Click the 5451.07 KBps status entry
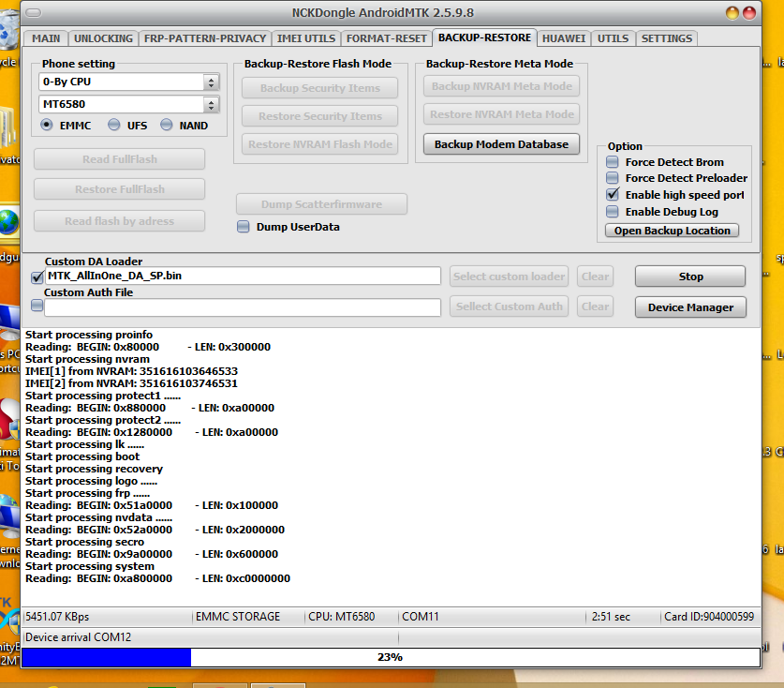The height and width of the screenshot is (688, 784). pos(57,617)
